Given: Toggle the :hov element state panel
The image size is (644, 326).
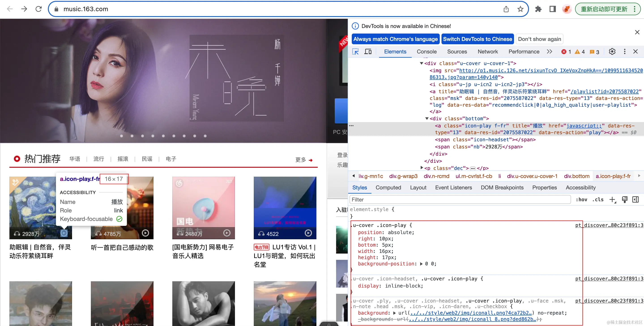Looking at the screenshot, I should [581, 200].
